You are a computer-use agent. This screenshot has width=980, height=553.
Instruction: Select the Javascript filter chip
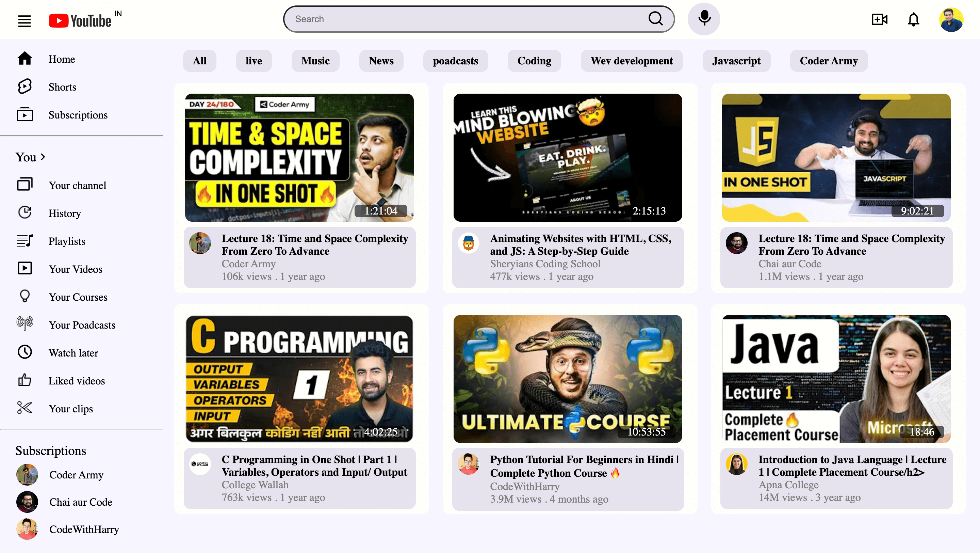[736, 61]
